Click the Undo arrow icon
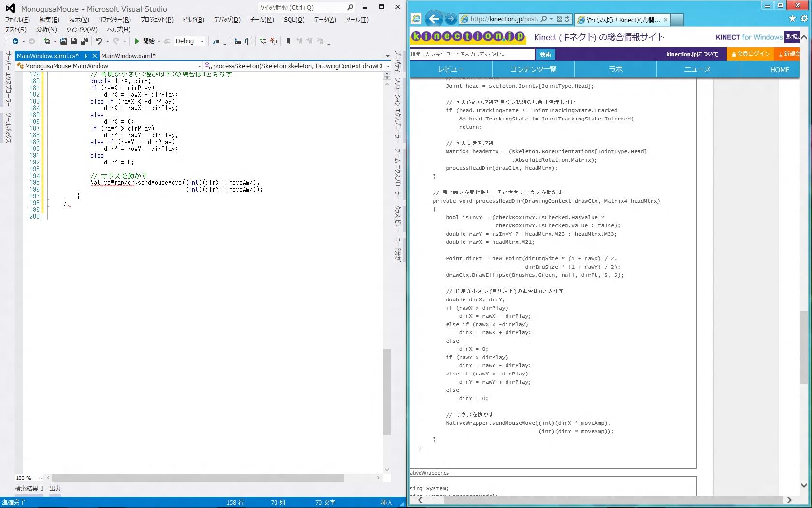This screenshot has height=508, width=812. pyautogui.click(x=99, y=41)
